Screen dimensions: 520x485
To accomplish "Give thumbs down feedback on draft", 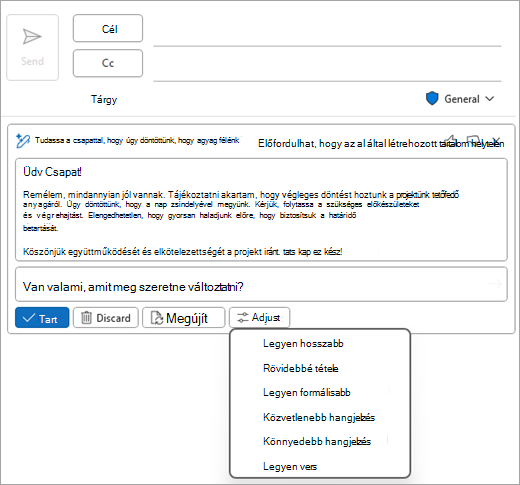I will click(x=473, y=140).
